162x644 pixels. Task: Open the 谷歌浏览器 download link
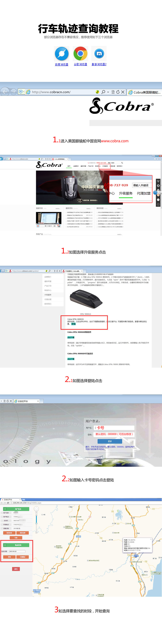click(80, 64)
